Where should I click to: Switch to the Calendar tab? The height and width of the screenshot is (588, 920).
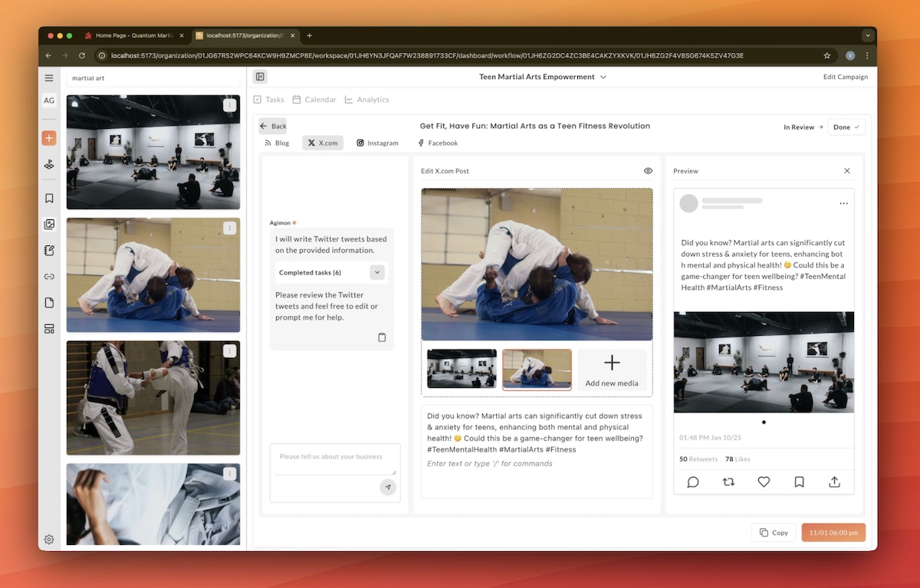[x=314, y=100]
